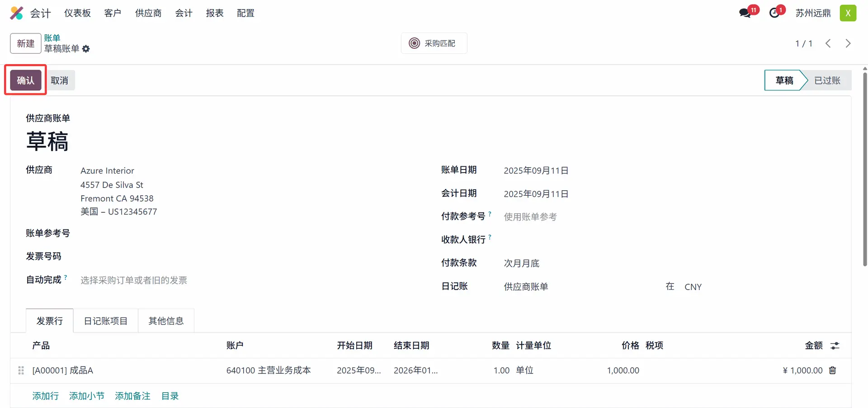Open the activities clock icon
Screen dimensions: 868x408
774,13
